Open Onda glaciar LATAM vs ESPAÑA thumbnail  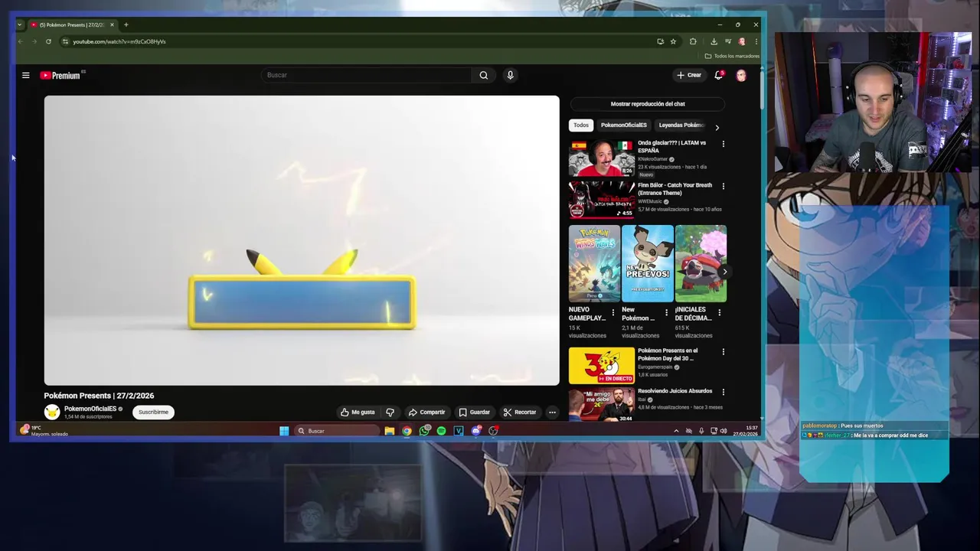click(x=601, y=158)
